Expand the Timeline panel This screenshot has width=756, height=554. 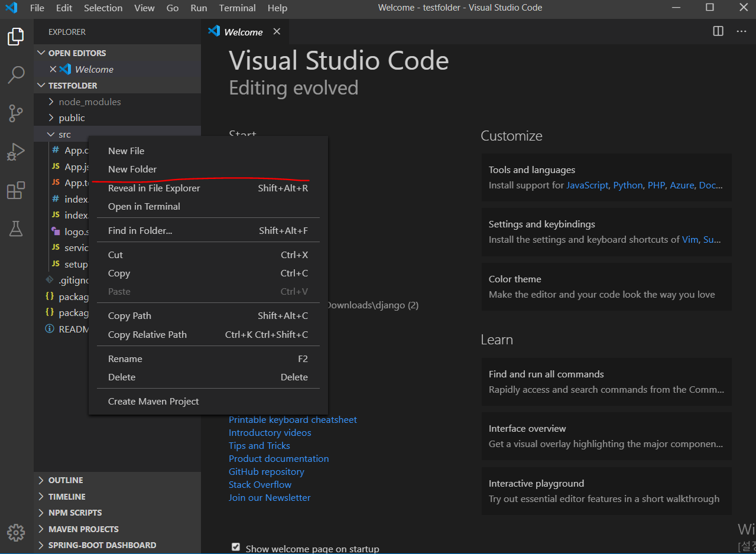pyautogui.click(x=117, y=497)
